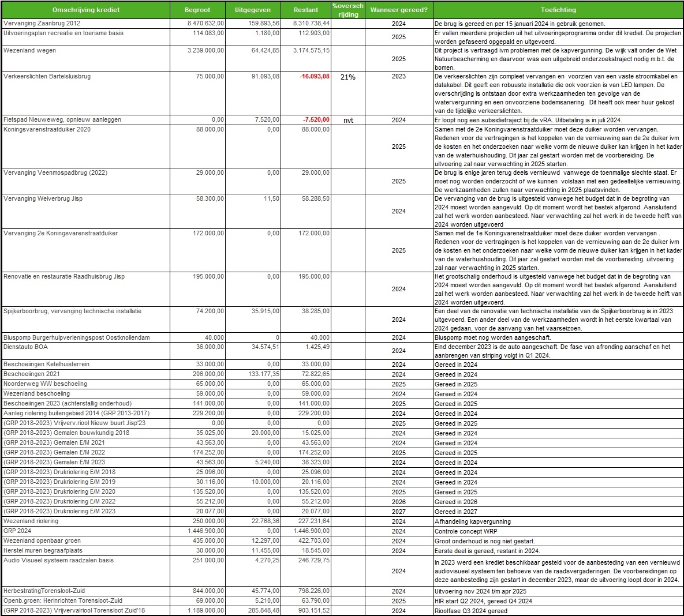Click the spent amount 34.574,51

tap(266, 347)
